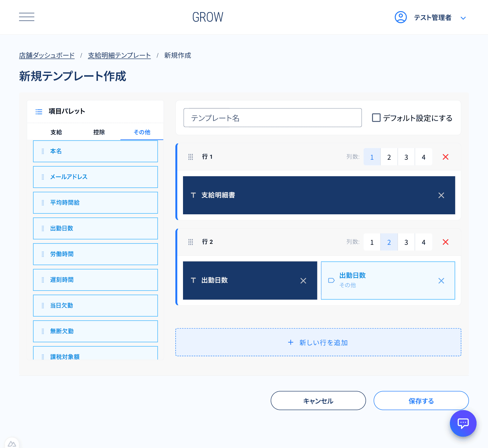Click the テスト管理者 user avatar icon
The image size is (488, 448).
[401, 17]
